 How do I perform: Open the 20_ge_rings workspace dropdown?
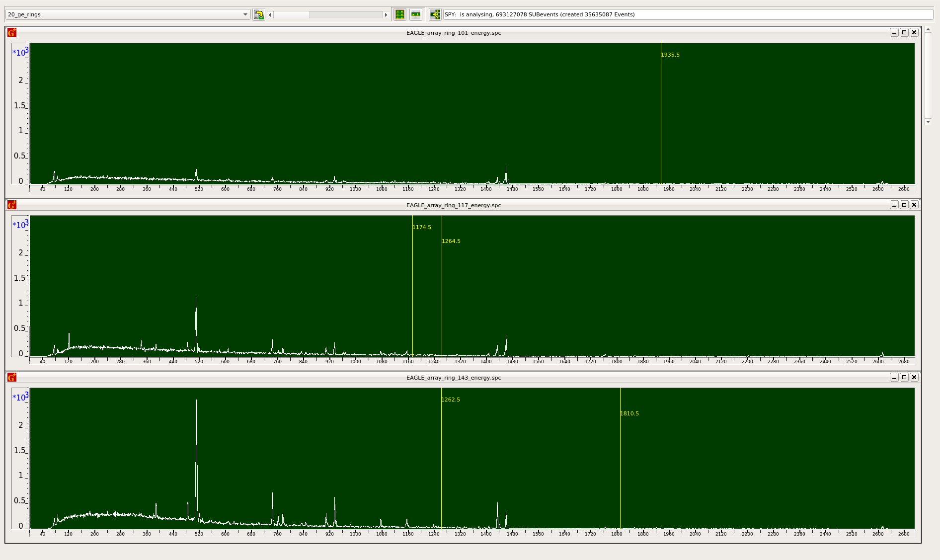tap(245, 14)
